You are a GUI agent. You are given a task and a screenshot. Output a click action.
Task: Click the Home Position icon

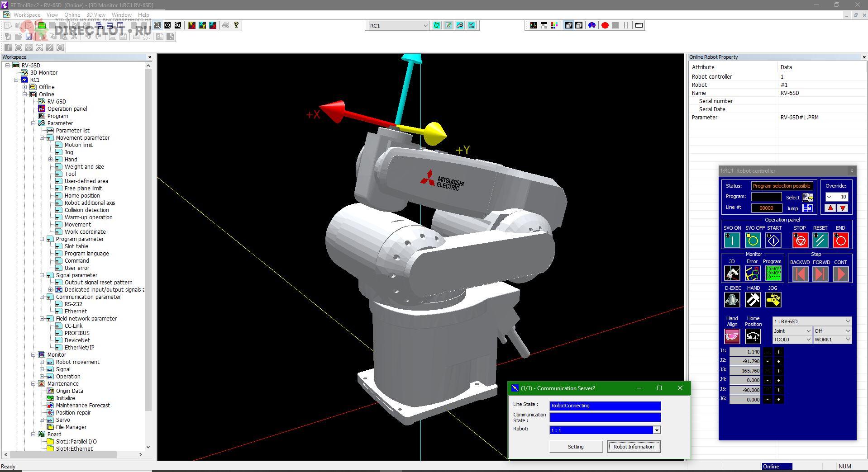click(x=753, y=336)
